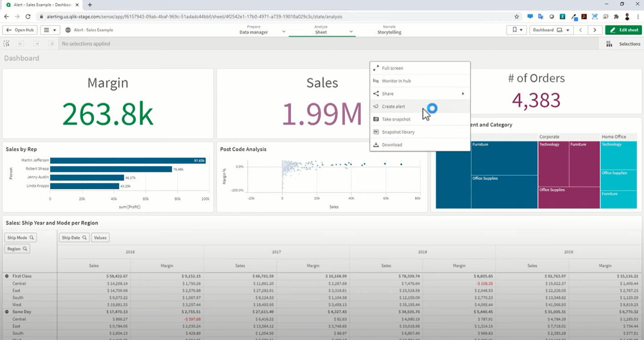Collapse the Same Day row
This screenshot has height=340, width=644.
click(7, 312)
